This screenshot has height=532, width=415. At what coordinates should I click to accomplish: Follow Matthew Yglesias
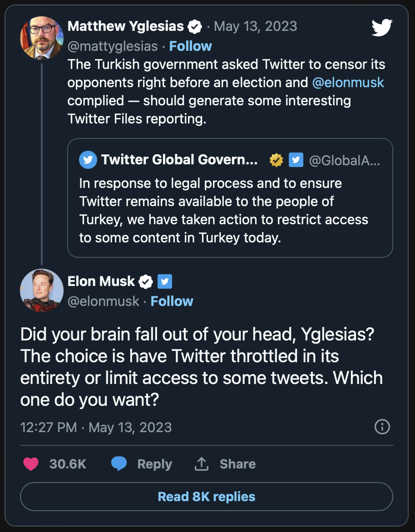(190, 46)
